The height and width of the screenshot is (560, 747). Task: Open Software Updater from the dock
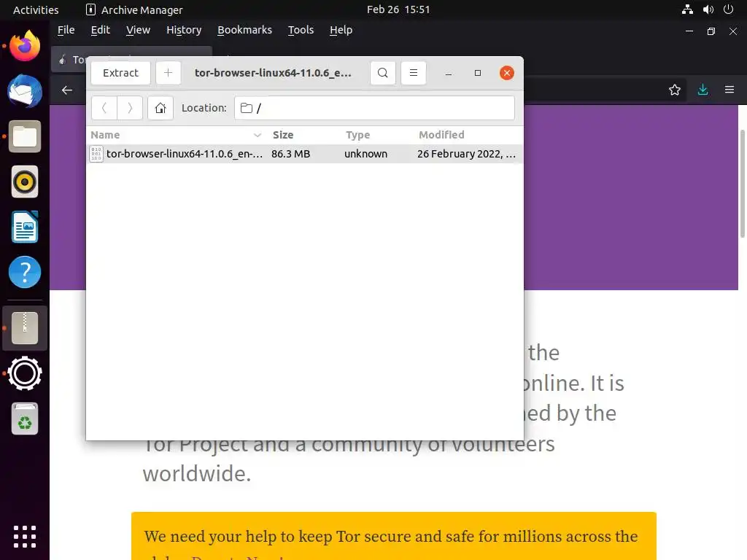tap(25, 373)
